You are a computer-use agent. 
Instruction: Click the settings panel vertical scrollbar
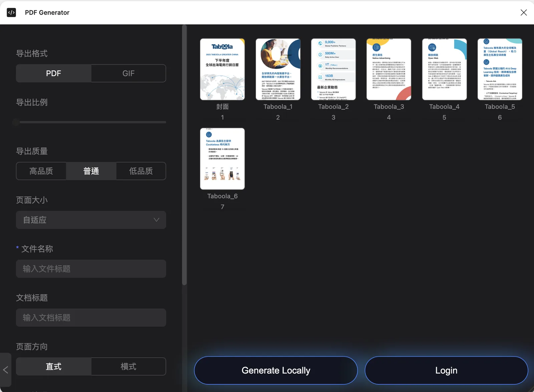coord(184,155)
